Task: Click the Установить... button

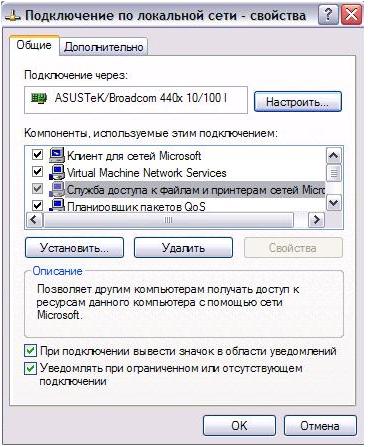Action: (x=74, y=248)
